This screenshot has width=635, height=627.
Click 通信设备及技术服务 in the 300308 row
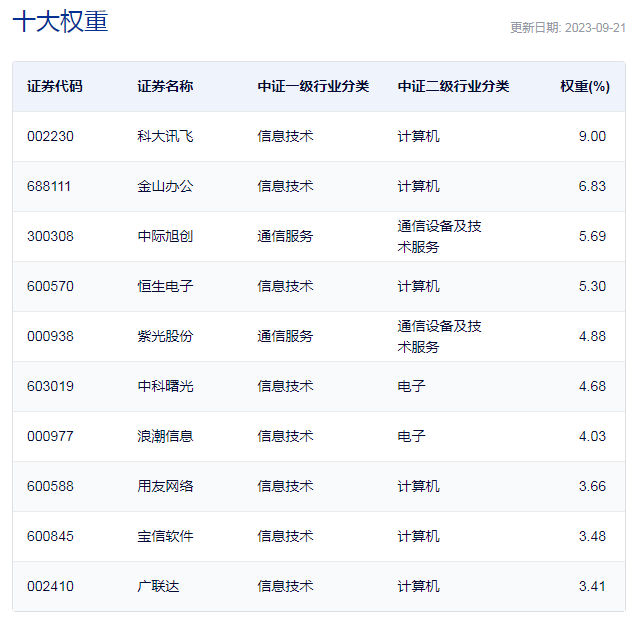(x=439, y=236)
